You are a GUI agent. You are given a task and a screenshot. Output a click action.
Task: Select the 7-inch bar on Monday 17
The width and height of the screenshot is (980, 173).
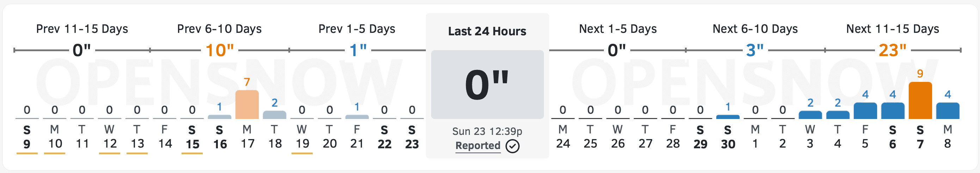(x=247, y=105)
